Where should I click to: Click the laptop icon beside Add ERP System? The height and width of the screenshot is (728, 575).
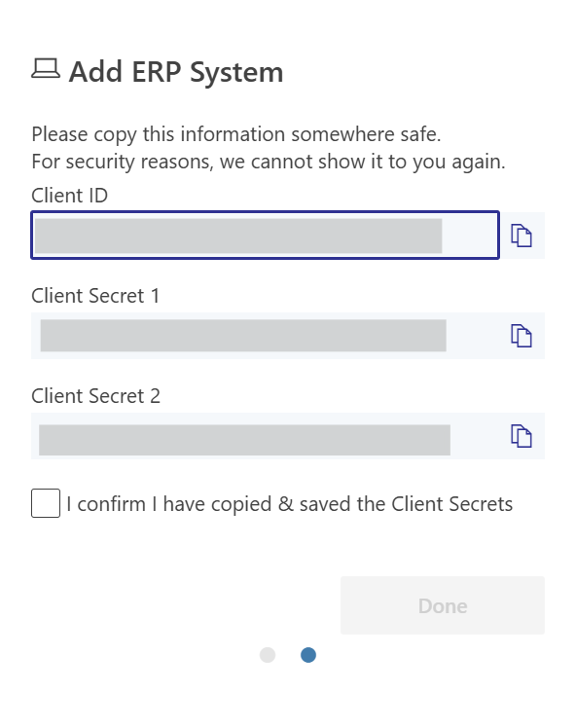[46, 69]
